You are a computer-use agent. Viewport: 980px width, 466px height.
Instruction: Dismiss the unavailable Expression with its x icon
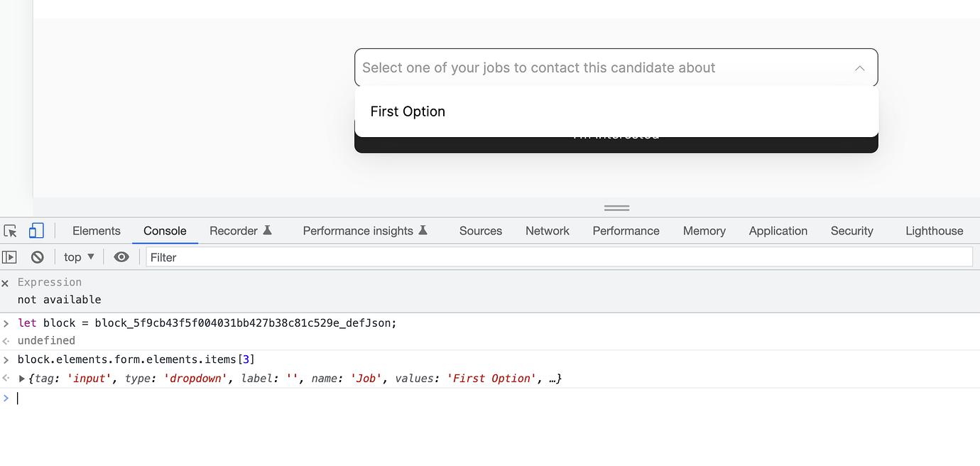click(5, 282)
